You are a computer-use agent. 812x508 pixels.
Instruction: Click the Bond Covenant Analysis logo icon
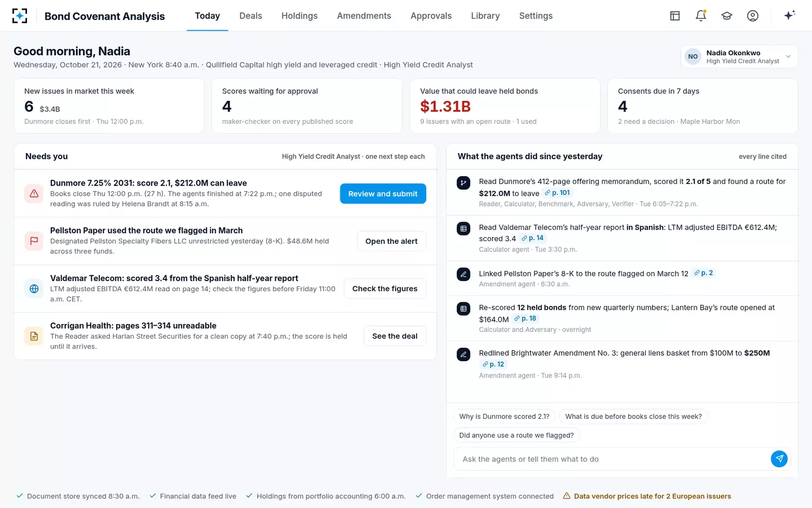point(20,16)
